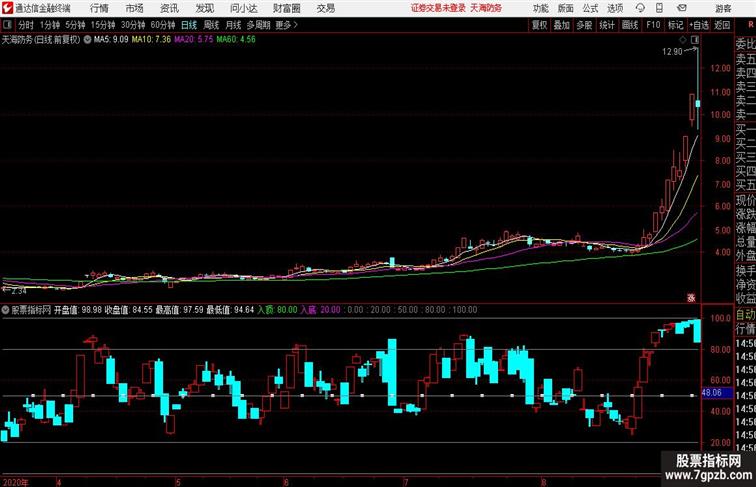The width and height of the screenshot is (756, 487).
Task: Open the 版面 layout menu
Action: click(x=565, y=8)
